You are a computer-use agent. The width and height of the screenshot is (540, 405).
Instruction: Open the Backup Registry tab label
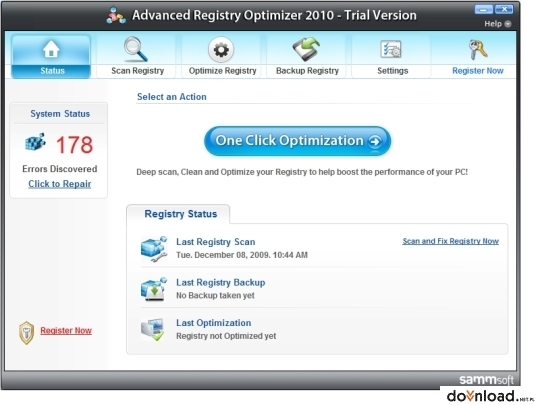307,71
